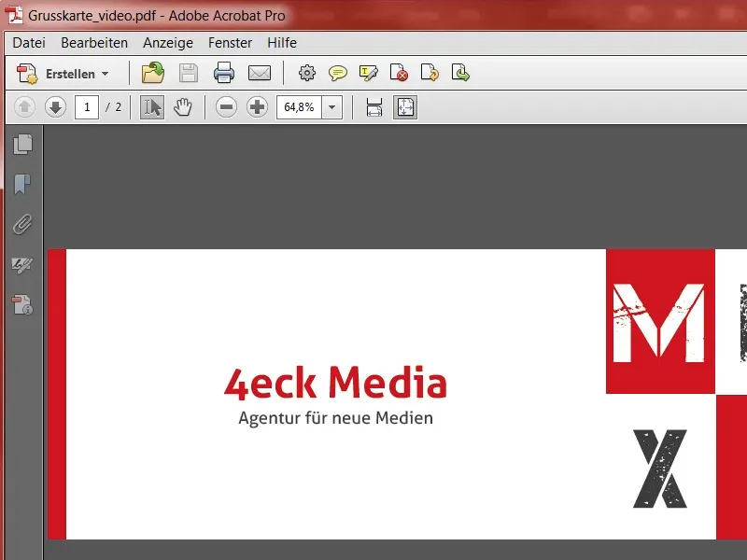The width and height of the screenshot is (747, 560).
Task: Add a sticky note comment
Action: click(338, 74)
